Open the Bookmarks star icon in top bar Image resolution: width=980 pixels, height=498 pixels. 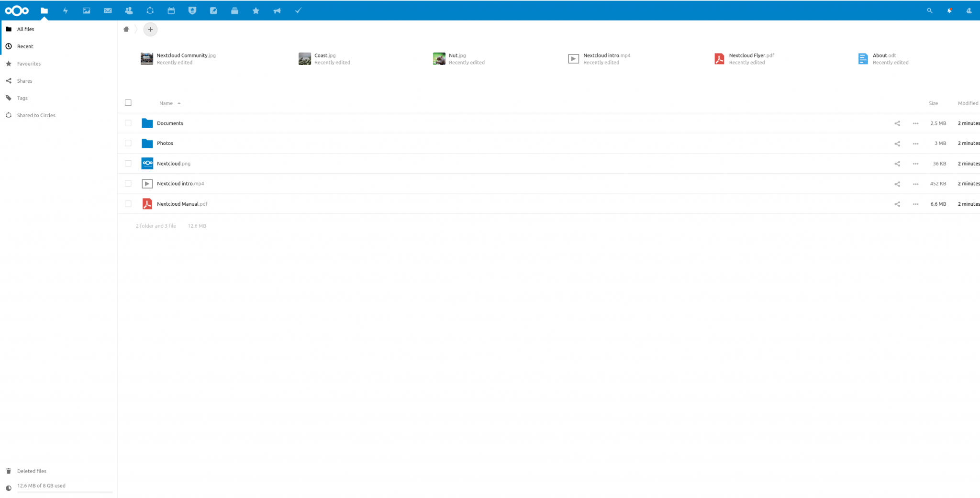coord(256,11)
